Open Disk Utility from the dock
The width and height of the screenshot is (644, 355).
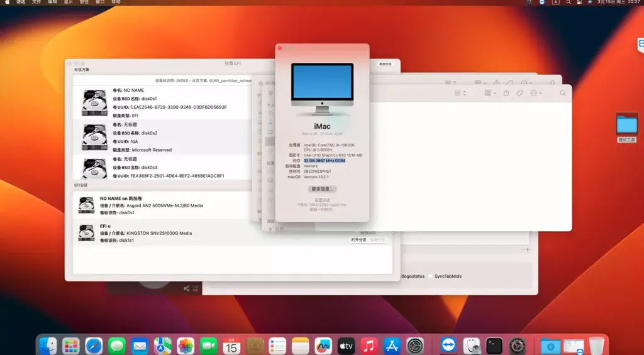pos(472,346)
